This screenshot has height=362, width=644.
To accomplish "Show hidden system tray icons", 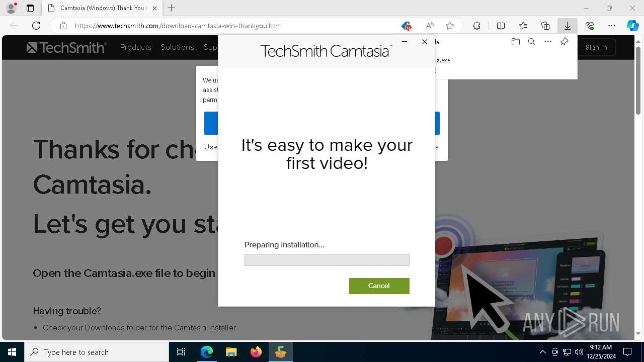I will pos(542,352).
